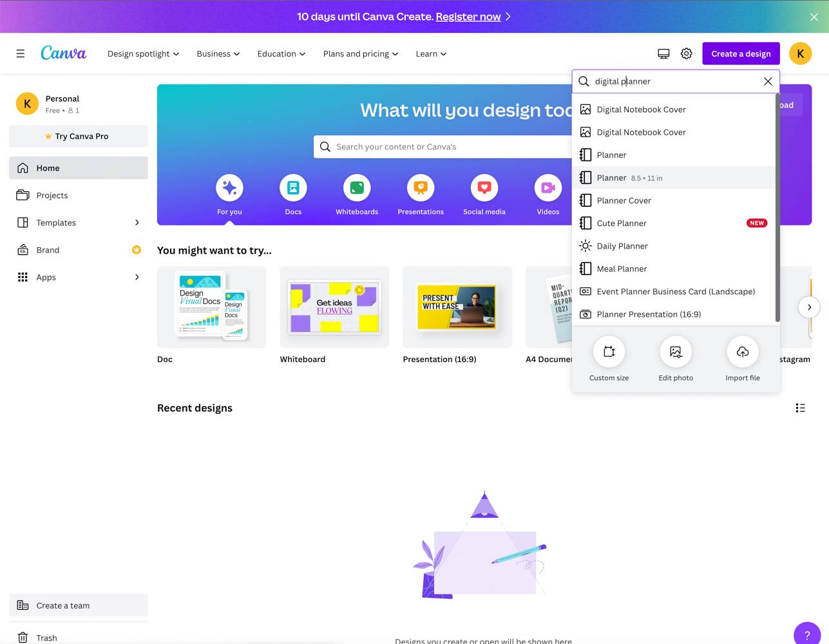Dismiss the Canva Create banner
This screenshot has height=644, width=829.
pos(814,17)
